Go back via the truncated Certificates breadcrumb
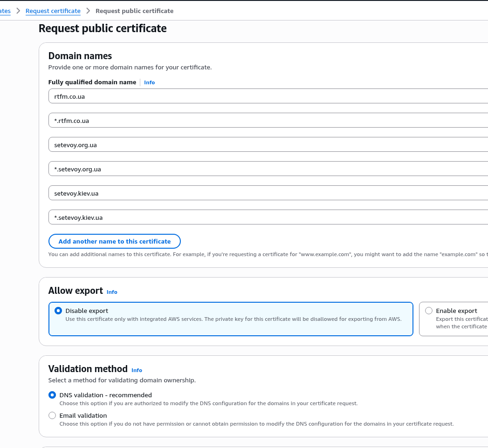This screenshot has height=448, width=488. pos(5,11)
